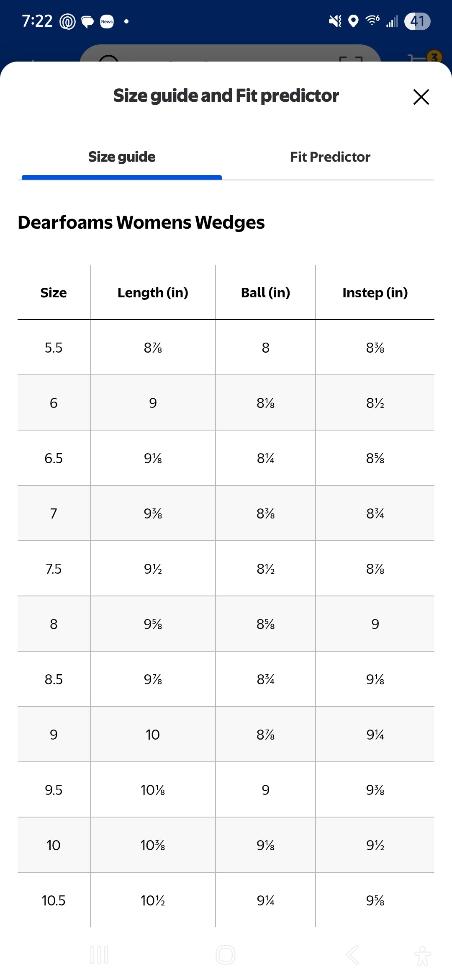Open the recent apps overview
This screenshot has height=980, width=452.
pos(99,955)
